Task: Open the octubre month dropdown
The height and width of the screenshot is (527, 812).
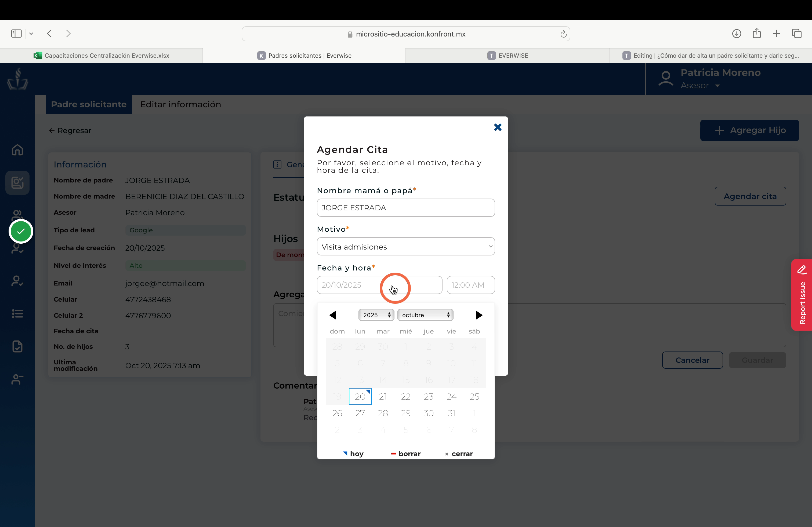Action: click(425, 315)
